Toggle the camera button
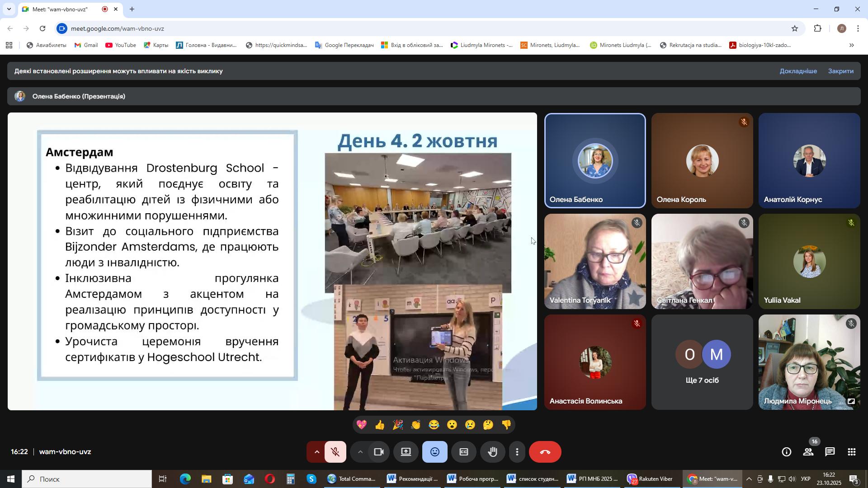Viewport: 868px width, 488px height. (x=378, y=452)
